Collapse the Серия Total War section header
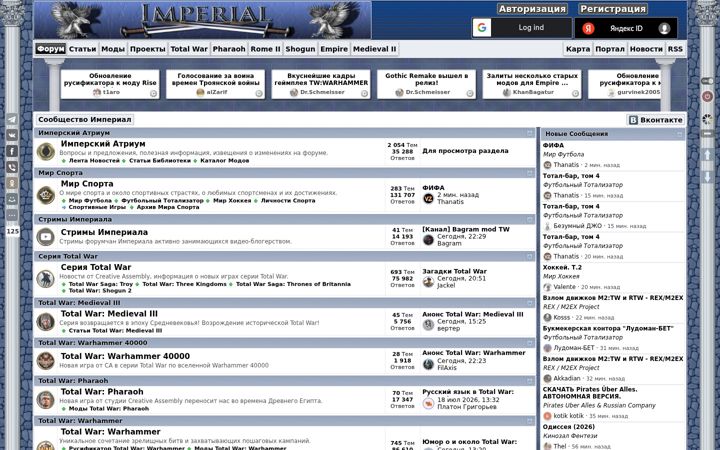Screen dimensions: 720x450 [530, 256]
